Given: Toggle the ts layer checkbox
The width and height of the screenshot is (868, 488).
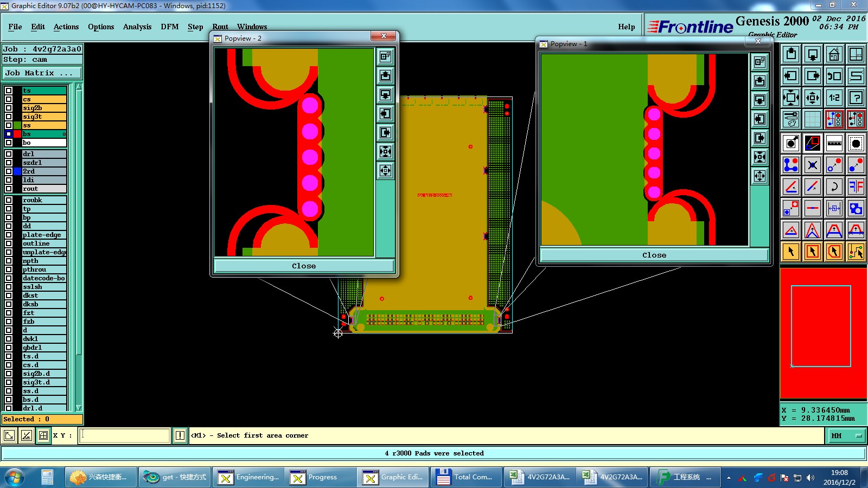Looking at the screenshot, I should pyautogui.click(x=9, y=91).
